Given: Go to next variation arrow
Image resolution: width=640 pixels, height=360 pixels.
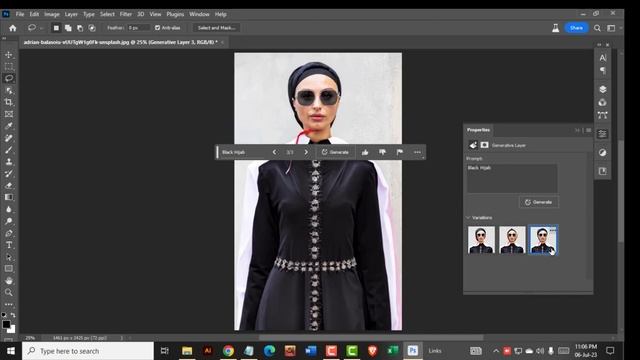Looking at the screenshot, I should [306, 152].
